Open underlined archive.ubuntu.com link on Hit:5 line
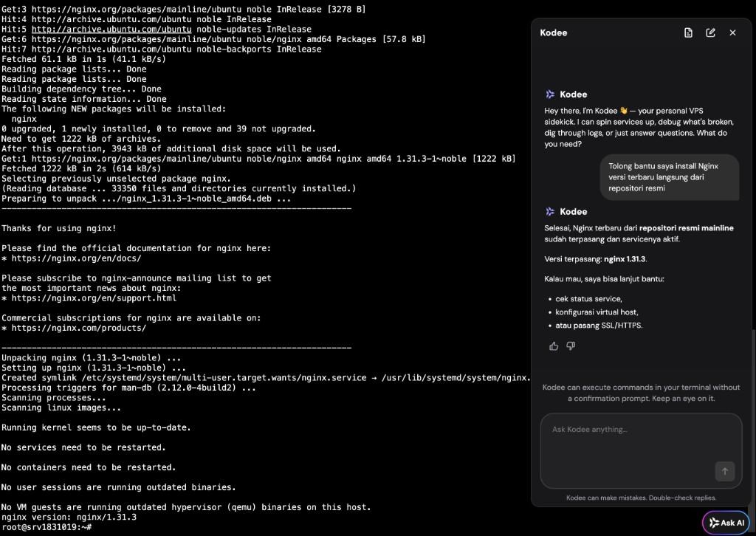Image resolution: width=756 pixels, height=536 pixels. pyautogui.click(x=111, y=29)
